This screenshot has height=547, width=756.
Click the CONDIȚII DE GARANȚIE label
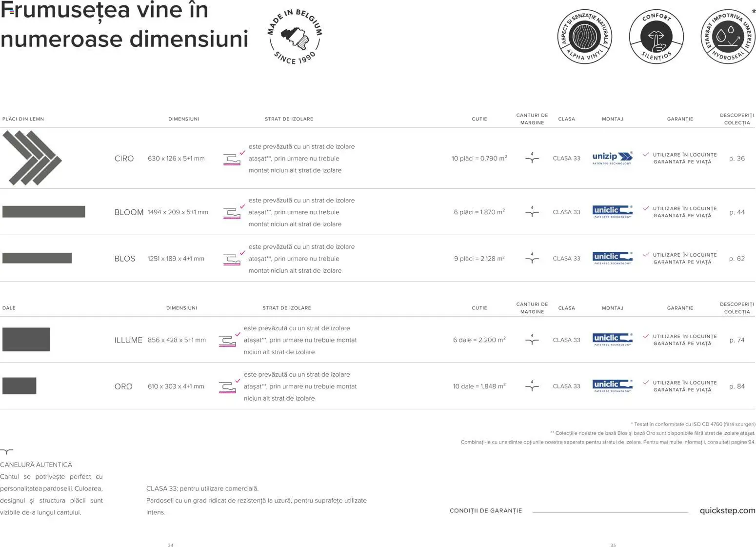[x=485, y=511]
